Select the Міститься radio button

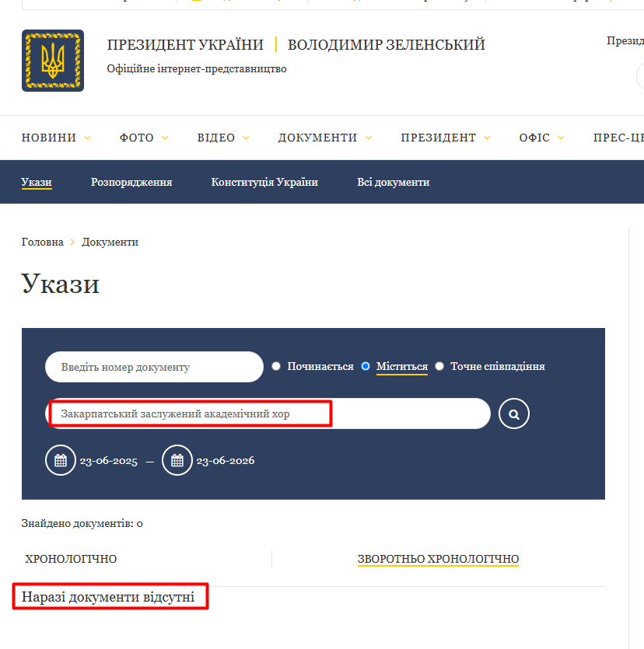point(366,366)
